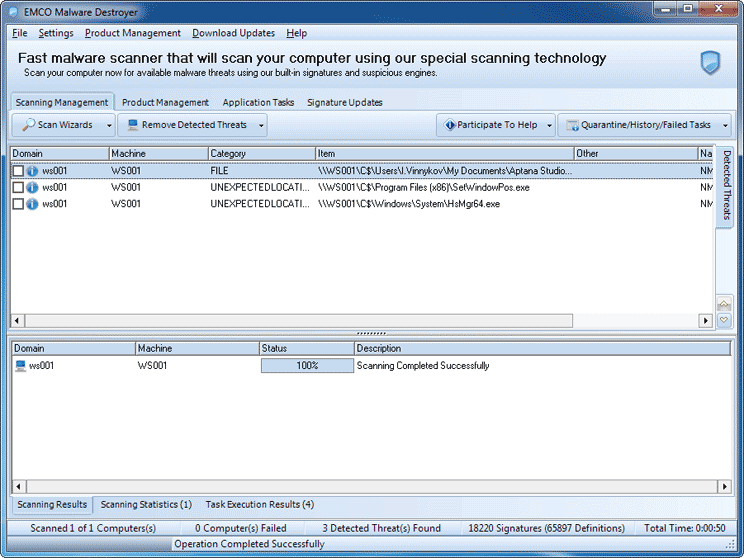This screenshot has width=744, height=558.
Task: Check the box for Aptana Studio FILE threat
Action: click(18, 171)
